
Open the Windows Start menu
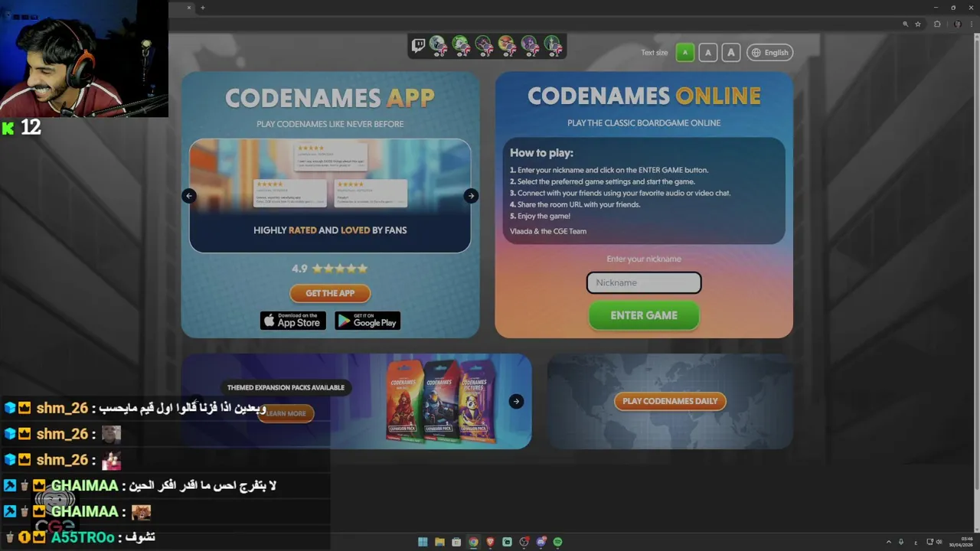tap(423, 542)
